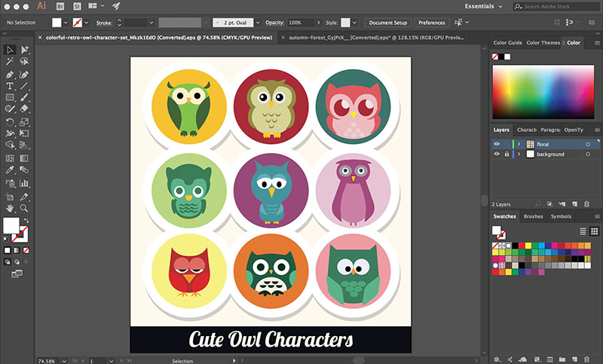The width and height of the screenshot is (603, 364).
Task: Click the GPU performance rocket icon
Action: click(x=116, y=6)
